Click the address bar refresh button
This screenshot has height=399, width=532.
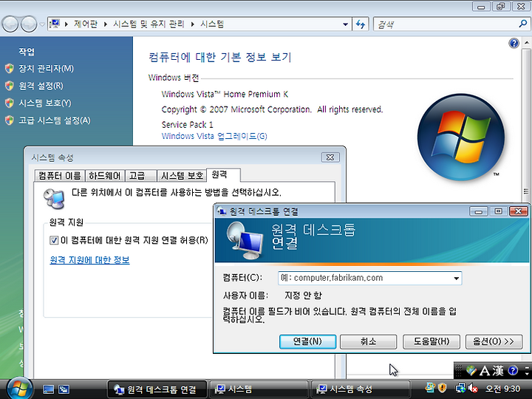(x=361, y=24)
